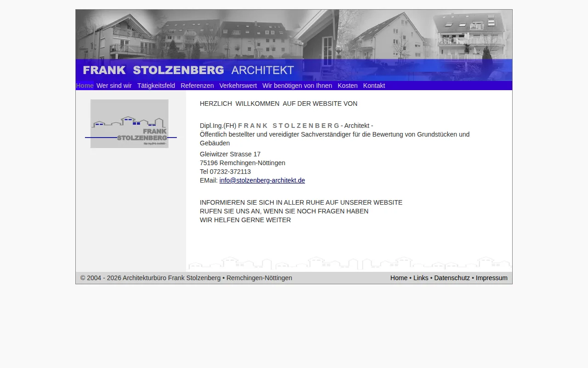Open the Kontakt page from navigation
The width and height of the screenshot is (588, 368).
tap(374, 86)
